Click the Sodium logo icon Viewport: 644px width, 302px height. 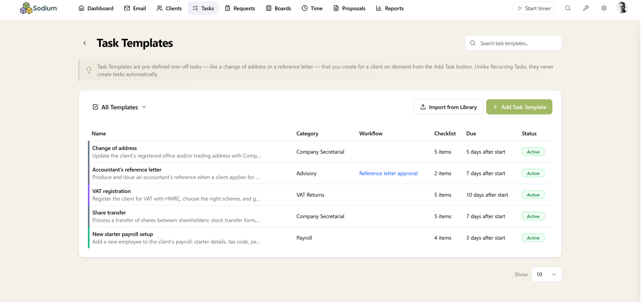26,8
